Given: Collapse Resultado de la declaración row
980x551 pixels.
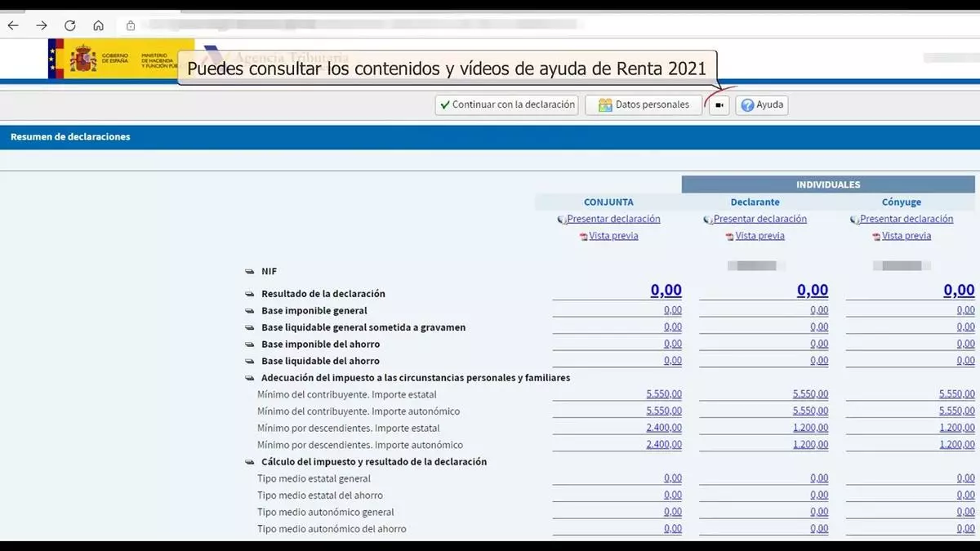Looking at the screenshot, I should point(250,294).
